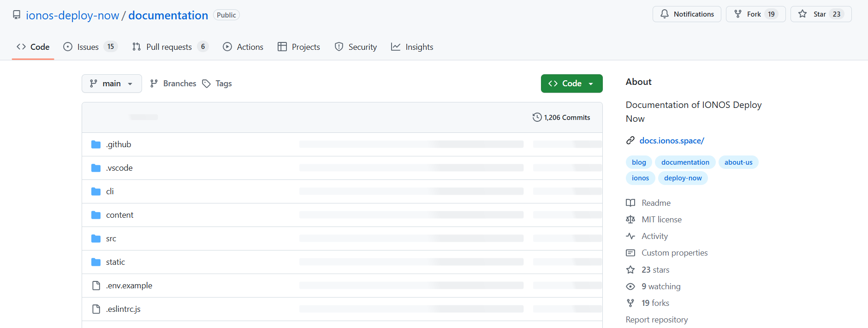The image size is (868, 328).
Task: Open the static folder name
Action: 115,262
